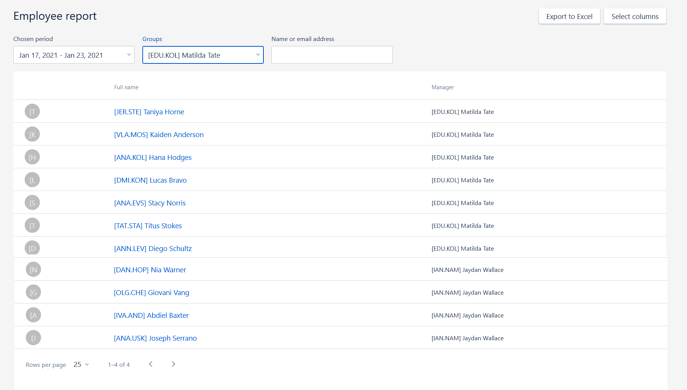The height and width of the screenshot is (390, 687).
Task: Open Titus Stokes employee link
Action: (x=148, y=226)
